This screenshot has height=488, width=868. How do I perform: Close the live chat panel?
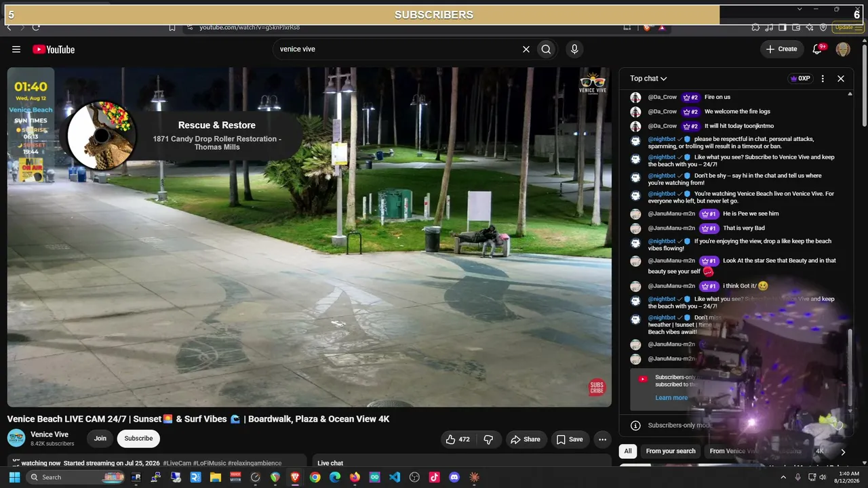(x=841, y=79)
